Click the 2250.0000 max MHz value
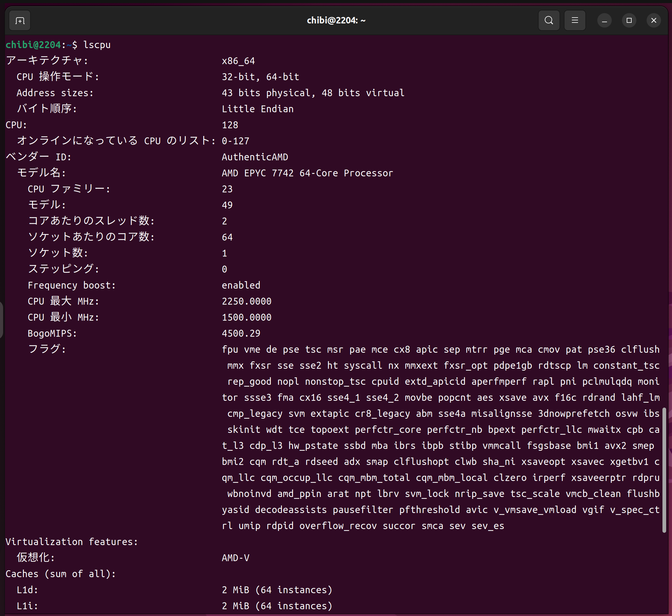The width and height of the screenshot is (672, 616). coord(247,301)
